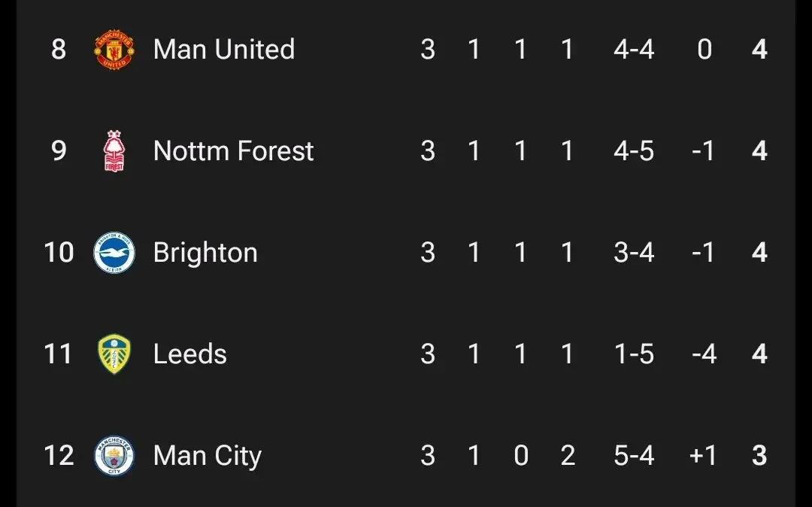
Task: Select Man United's 4-4 goals record
Action: click(x=633, y=50)
